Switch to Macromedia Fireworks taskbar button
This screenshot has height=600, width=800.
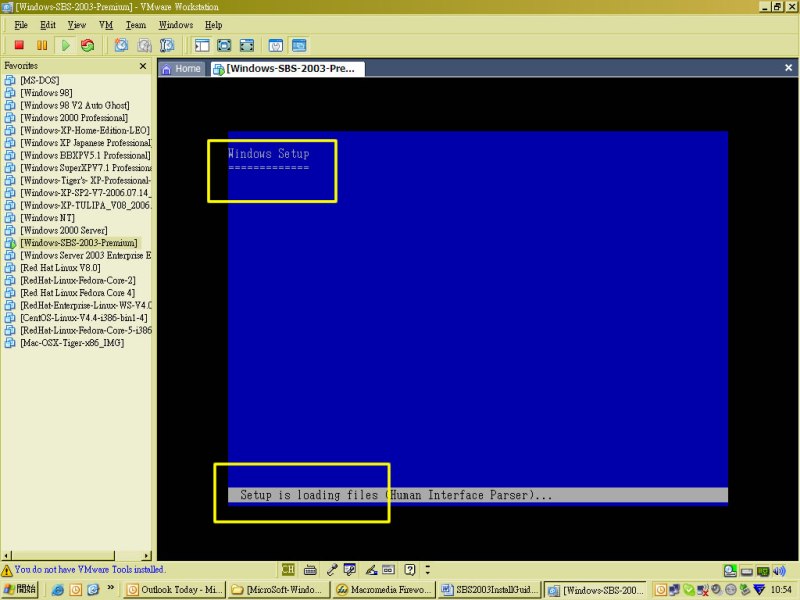(x=383, y=590)
